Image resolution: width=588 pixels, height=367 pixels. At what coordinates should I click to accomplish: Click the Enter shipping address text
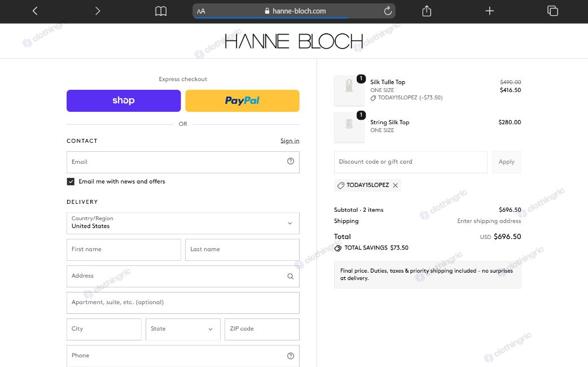click(x=489, y=221)
